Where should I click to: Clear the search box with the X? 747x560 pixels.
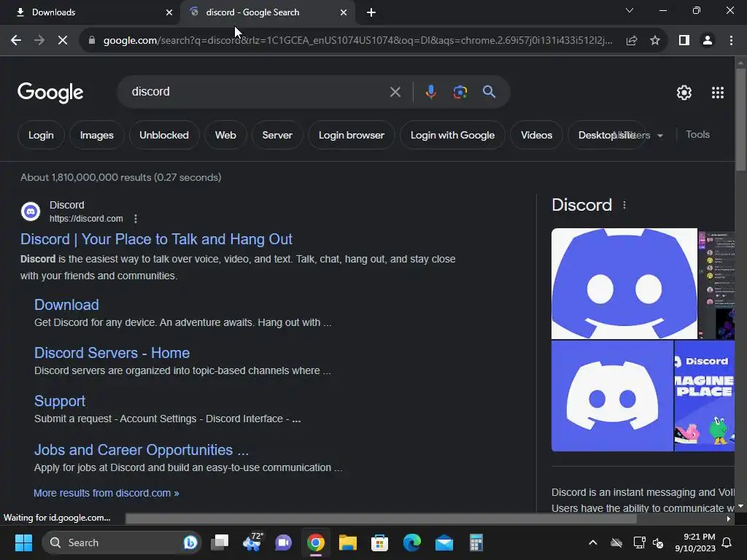[x=395, y=92]
